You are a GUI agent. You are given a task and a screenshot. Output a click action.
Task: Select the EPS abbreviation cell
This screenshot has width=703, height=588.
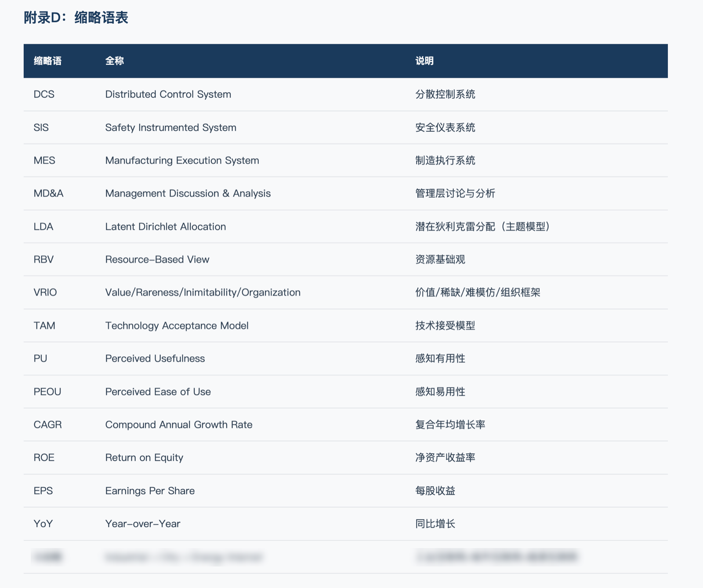click(43, 491)
